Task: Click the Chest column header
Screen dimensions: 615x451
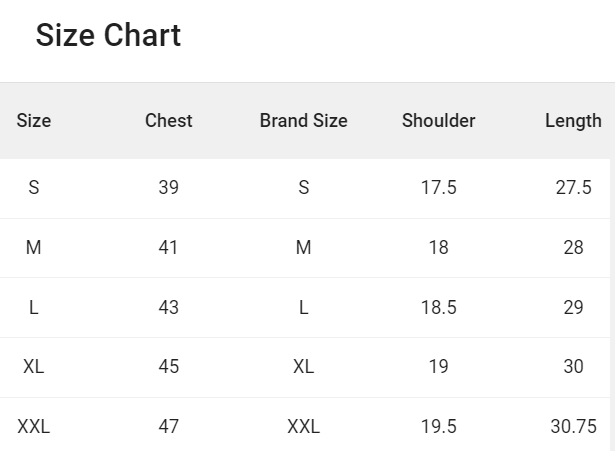Action: (x=168, y=121)
